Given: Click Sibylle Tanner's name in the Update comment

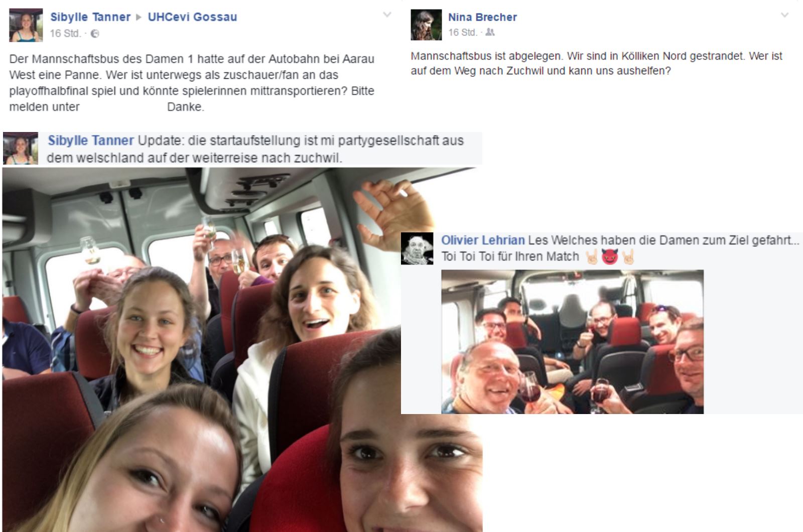Looking at the screenshot, I should click(91, 141).
